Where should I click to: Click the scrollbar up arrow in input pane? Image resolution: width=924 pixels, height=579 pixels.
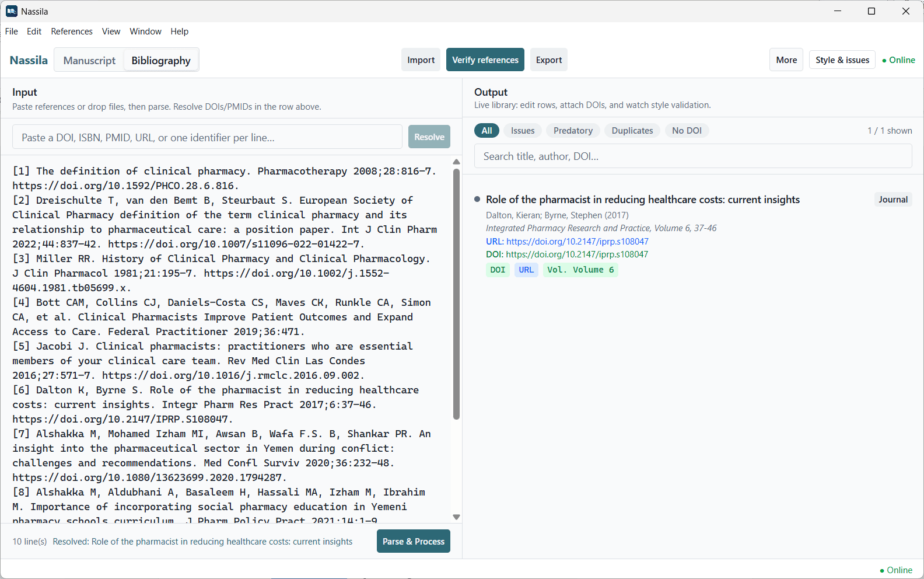[456, 162]
